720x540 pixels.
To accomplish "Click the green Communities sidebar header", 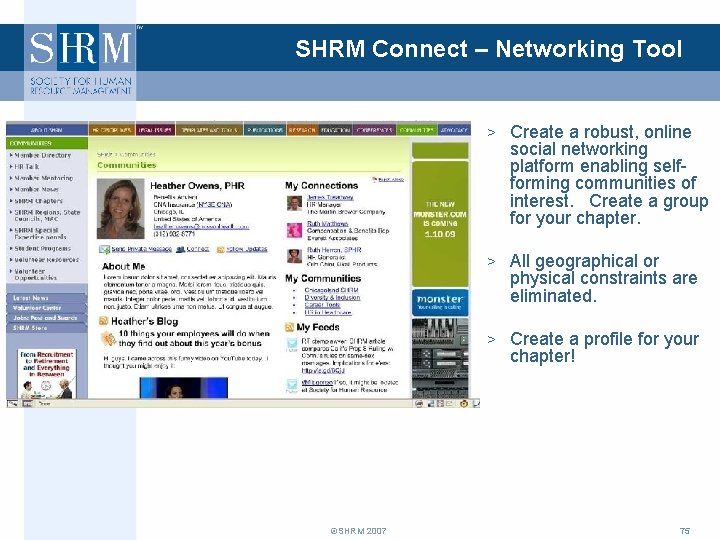I will [47, 143].
